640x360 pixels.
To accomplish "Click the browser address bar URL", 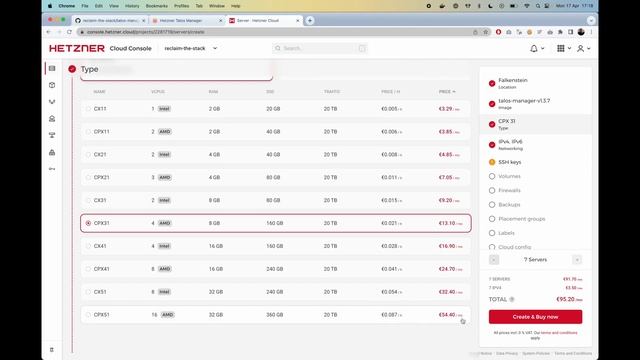I will (x=146, y=32).
